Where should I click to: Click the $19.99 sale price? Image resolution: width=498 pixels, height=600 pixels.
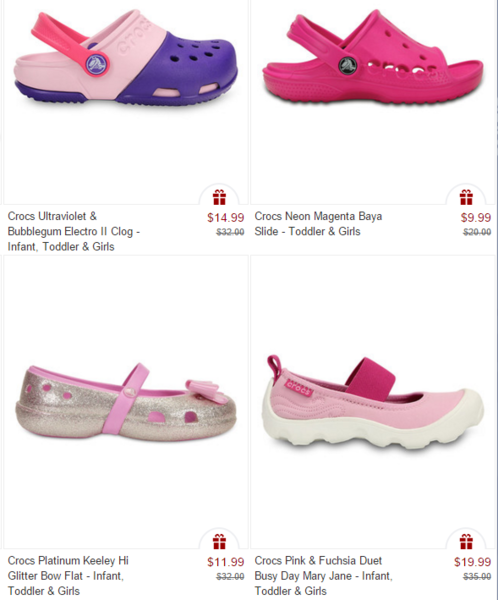472,562
